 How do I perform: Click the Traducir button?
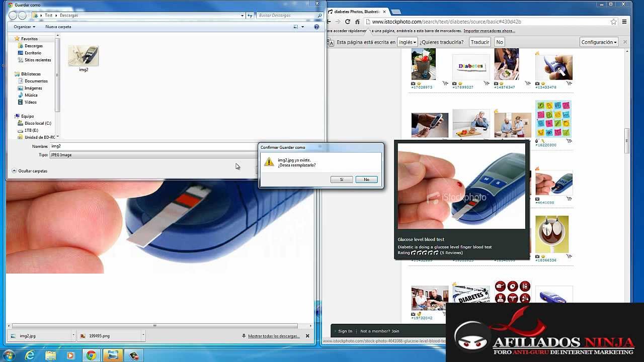480,42
